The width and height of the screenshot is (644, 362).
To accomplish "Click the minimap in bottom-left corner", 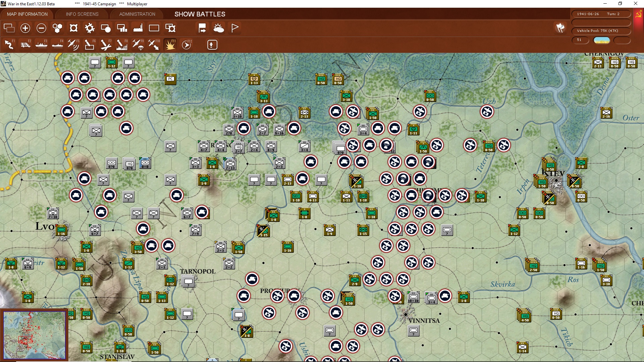I will pyautogui.click(x=34, y=335).
